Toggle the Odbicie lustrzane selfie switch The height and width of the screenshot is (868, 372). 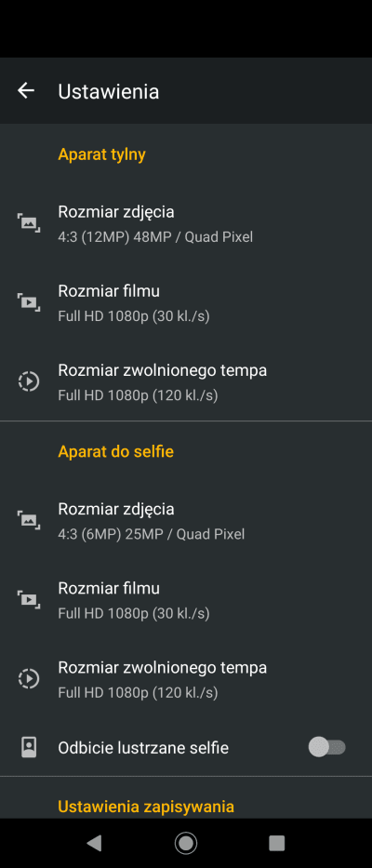pos(327,748)
